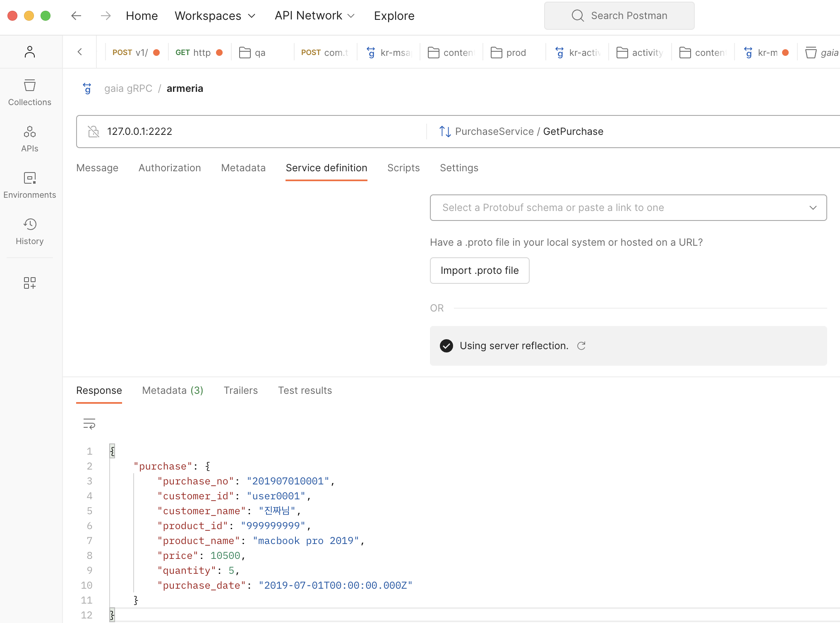Open the History sidebar panel
Viewport: 840px width, 623px height.
pos(29,232)
